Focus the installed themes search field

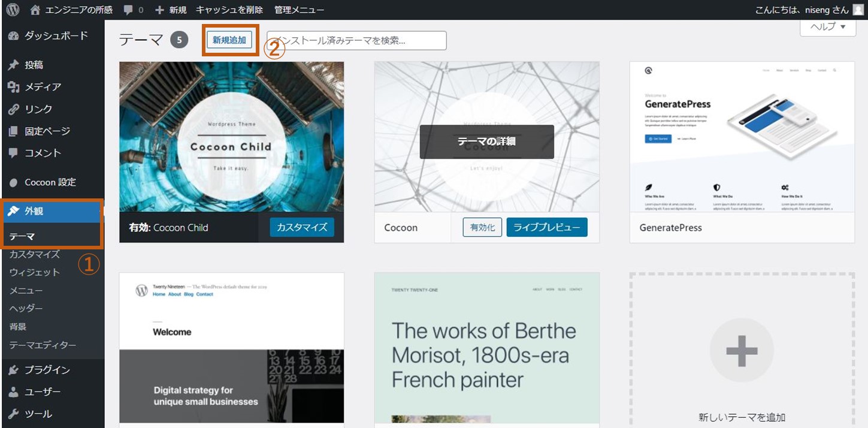pyautogui.click(x=356, y=41)
